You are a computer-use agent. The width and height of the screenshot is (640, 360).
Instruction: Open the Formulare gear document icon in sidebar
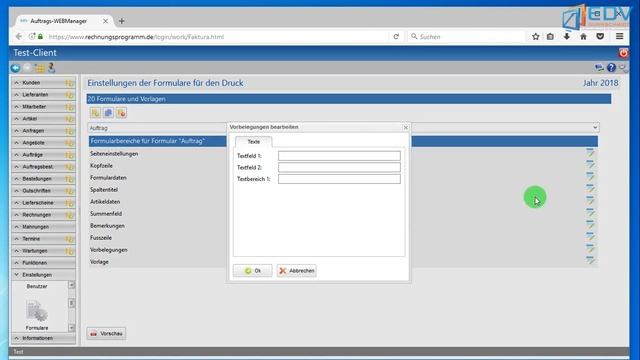point(37,311)
